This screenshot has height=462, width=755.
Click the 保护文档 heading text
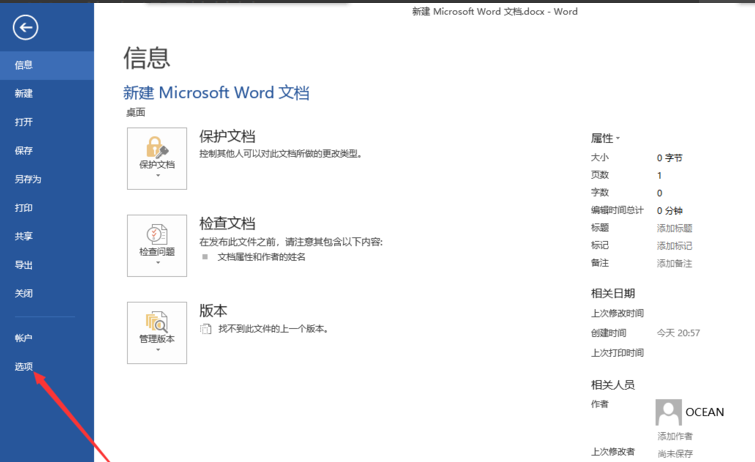pos(227,136)
